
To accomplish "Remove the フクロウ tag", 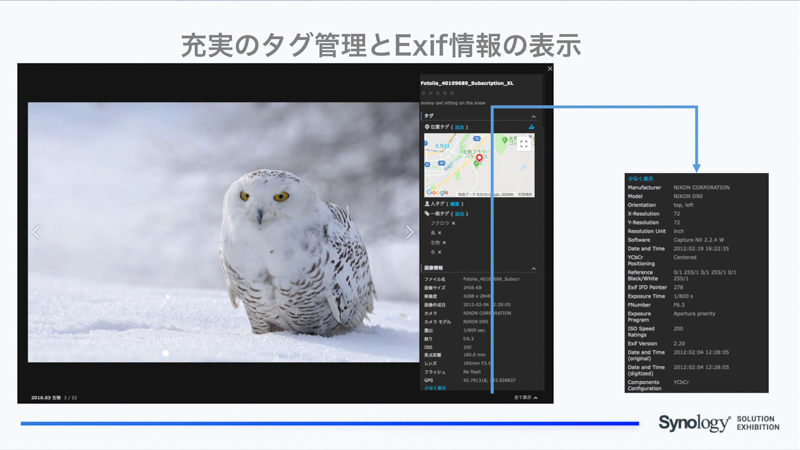I will click(453, 223).
